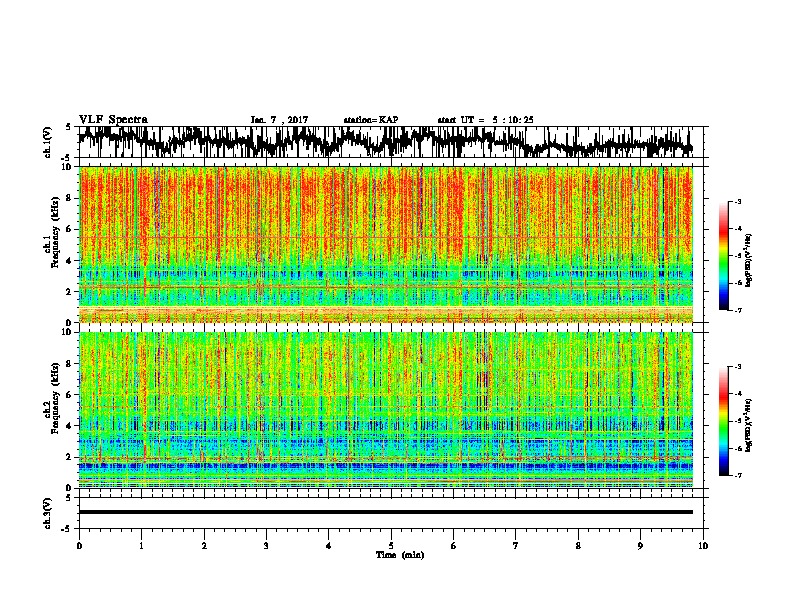This screenshot has width=792, height=612.
Task: Click the yellow-white low-frequency band in ch.1 spectrogram
Action: (385, 311)
